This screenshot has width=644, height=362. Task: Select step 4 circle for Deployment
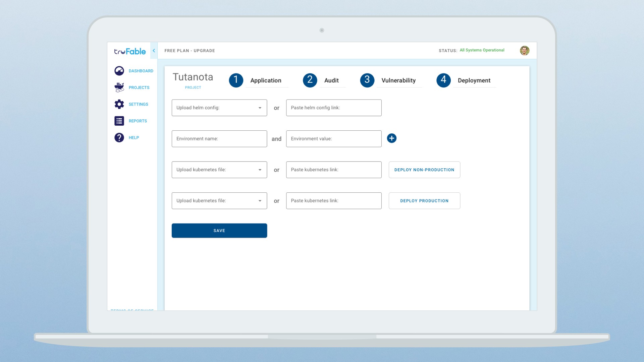tap(443, 80)
